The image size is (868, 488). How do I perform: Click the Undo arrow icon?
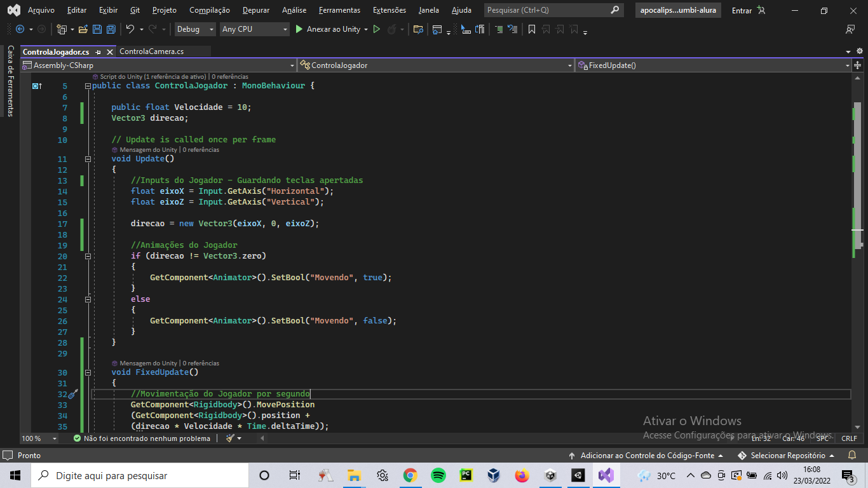(x=130, y=29)
